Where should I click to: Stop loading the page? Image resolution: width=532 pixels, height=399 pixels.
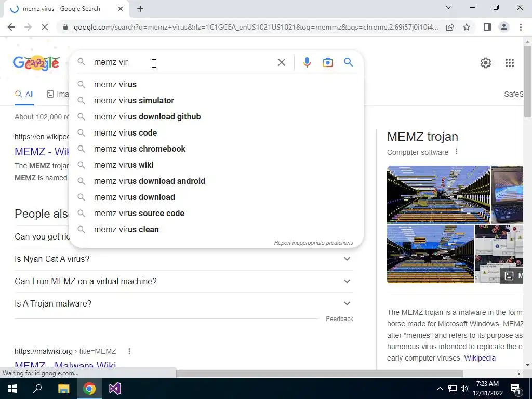[x=45, y=27]
